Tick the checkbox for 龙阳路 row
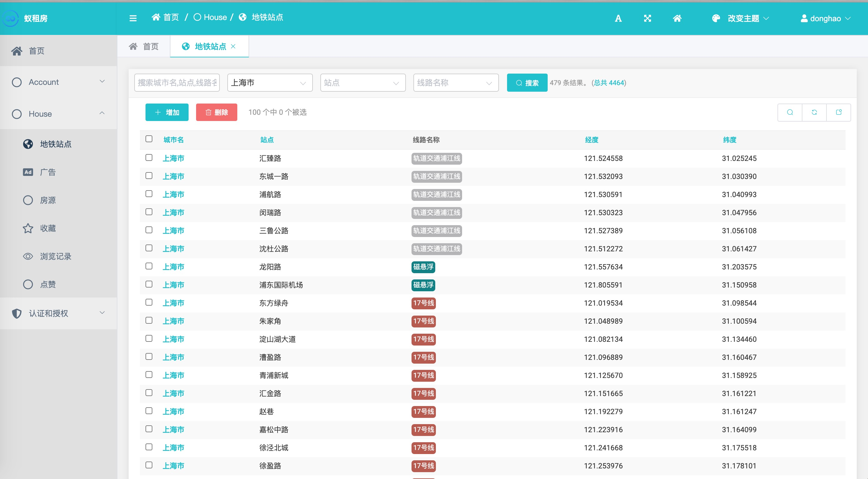Image resolution: width=868 pixels, height=479 pixels. pos(149,266)
